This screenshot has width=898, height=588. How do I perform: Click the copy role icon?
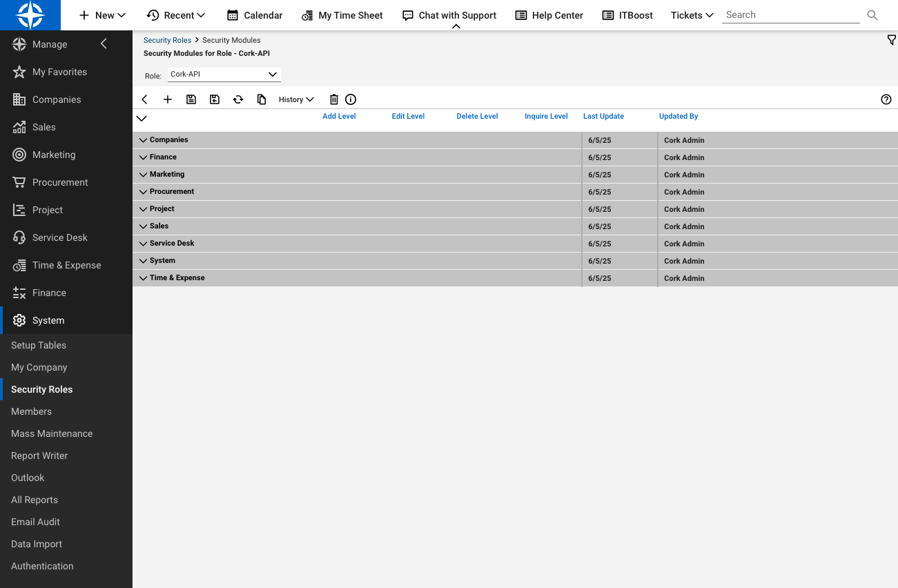tap(262, 99)
